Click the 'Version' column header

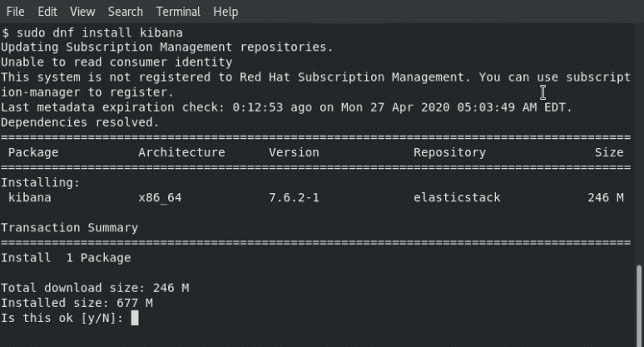click(294, 152)
